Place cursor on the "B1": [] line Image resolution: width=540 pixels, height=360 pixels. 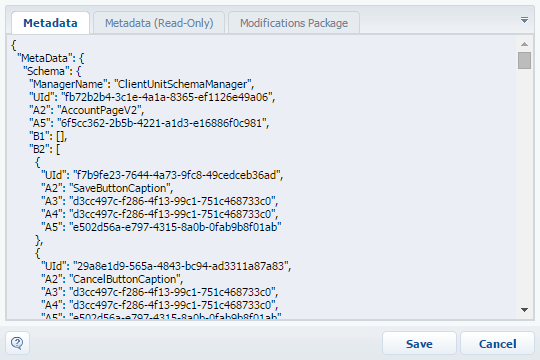pyautogui.click(x=48, y=136)
